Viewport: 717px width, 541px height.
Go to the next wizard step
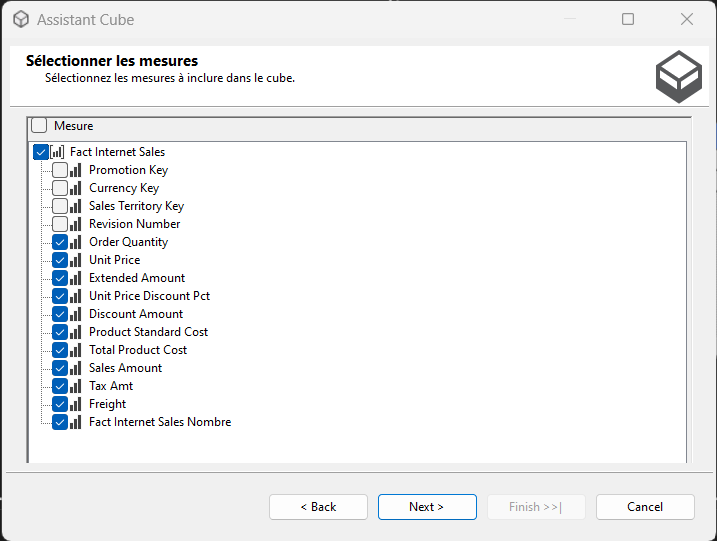(x=427, y=507)
